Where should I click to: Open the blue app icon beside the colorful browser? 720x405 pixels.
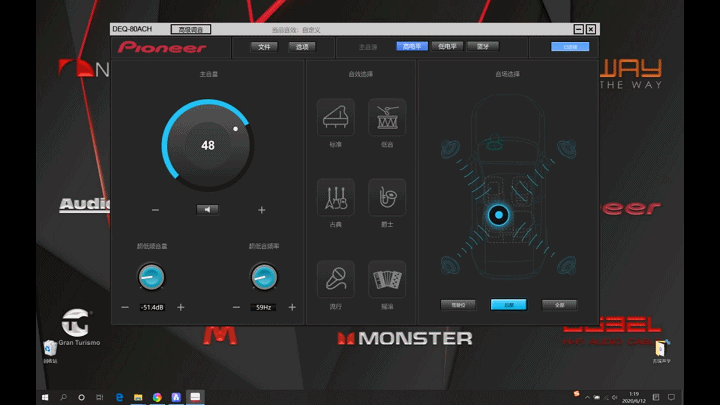176,397
